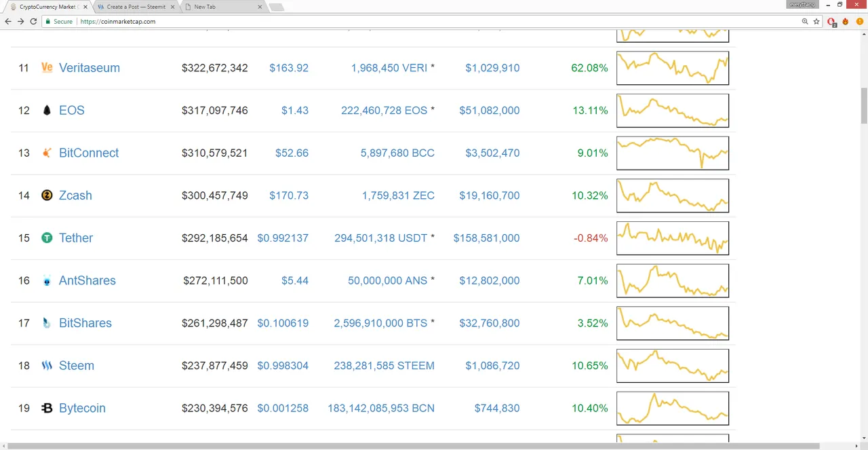Click supply 183,142,085,953 BCN

click(381, 408)
